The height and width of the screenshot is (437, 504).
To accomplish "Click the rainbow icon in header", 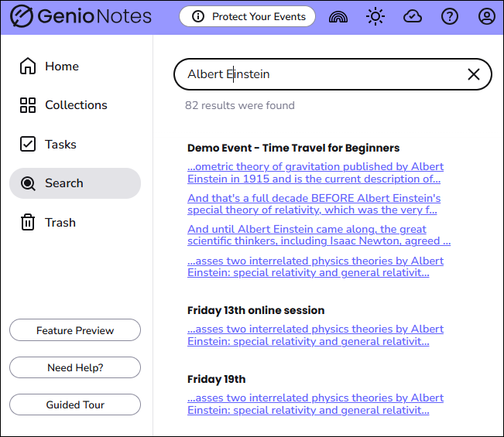I will click(x=338, y=16).
